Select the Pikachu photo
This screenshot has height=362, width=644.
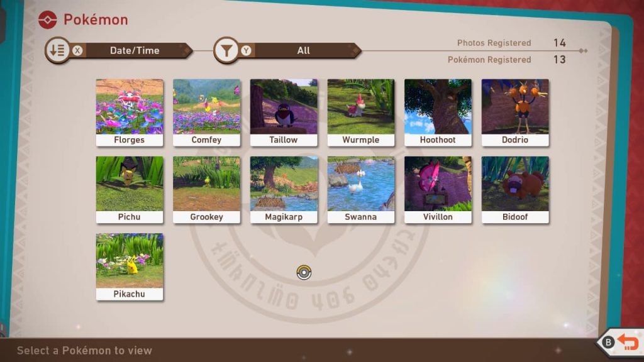click(130, 266)
